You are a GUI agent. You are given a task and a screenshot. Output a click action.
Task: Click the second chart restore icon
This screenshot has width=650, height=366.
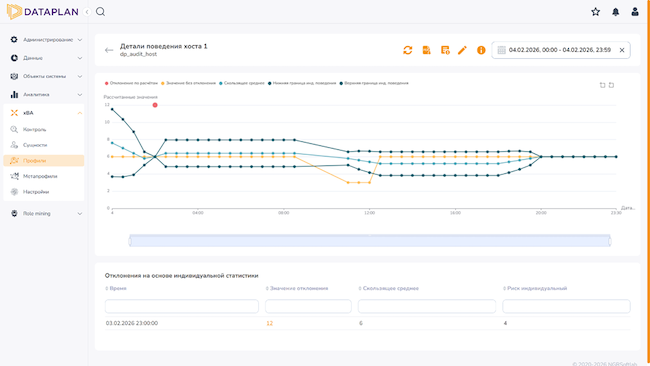611,85
